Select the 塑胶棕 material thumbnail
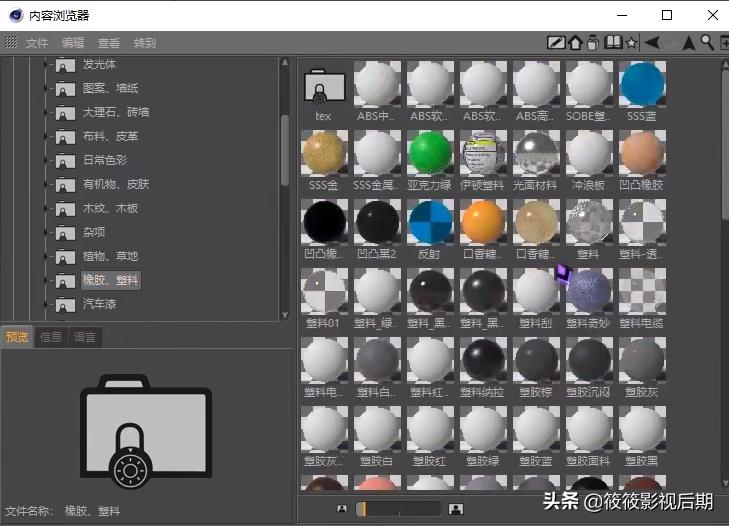The image size is (729, 526). tap(536, 360)
